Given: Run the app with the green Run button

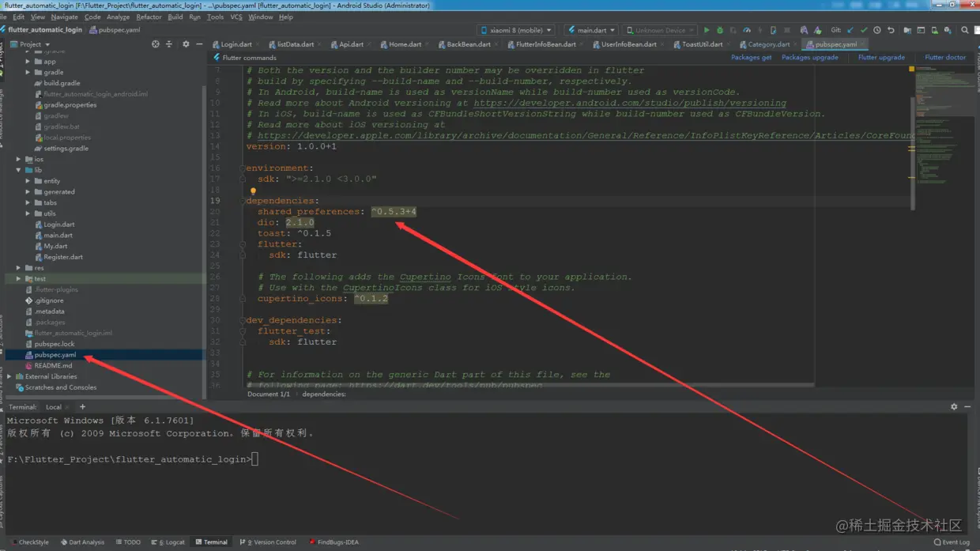Looking at the screenshot, I should (x=707, y=30).
